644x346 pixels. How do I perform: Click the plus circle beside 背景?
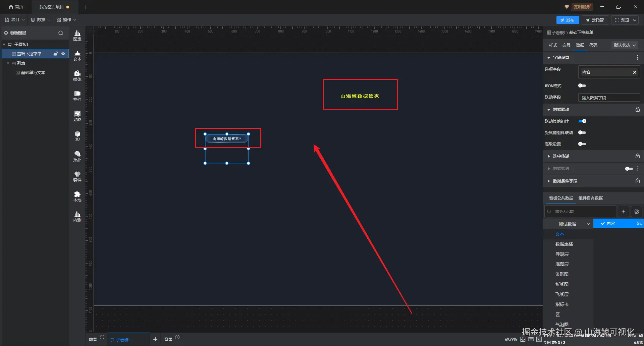pos(177,337)
